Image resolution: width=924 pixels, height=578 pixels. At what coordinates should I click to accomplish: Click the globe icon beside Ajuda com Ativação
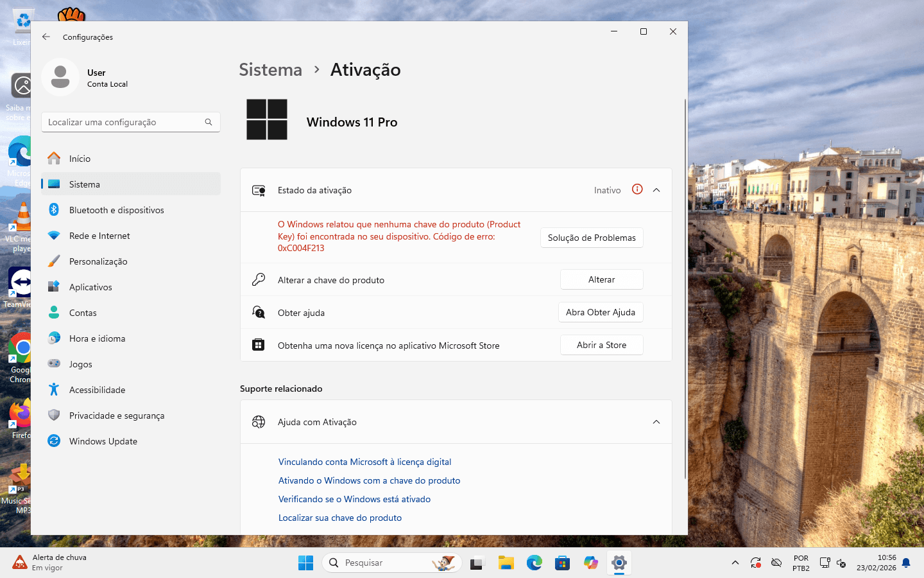coord(259,422)
